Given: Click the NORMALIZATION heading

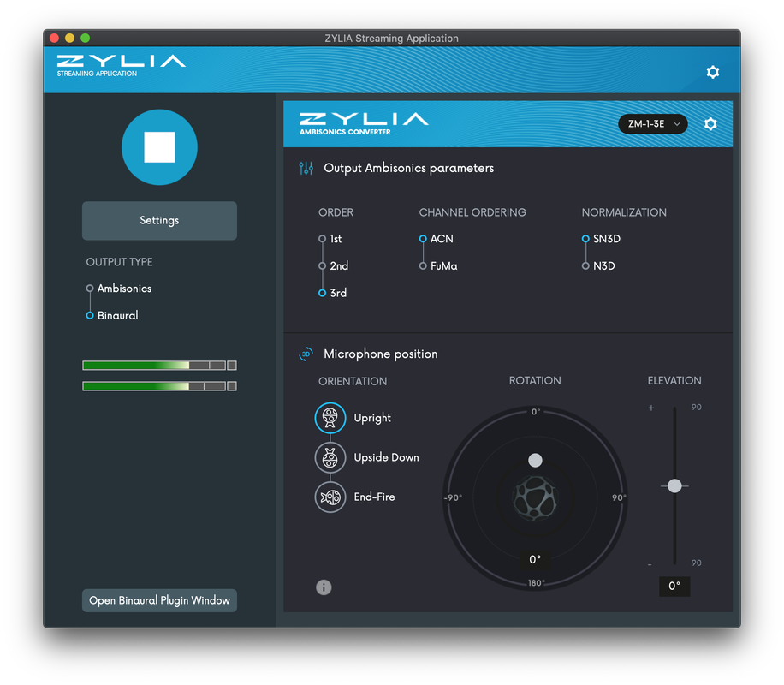Looking at the screenshot, I should pos(624,212).
